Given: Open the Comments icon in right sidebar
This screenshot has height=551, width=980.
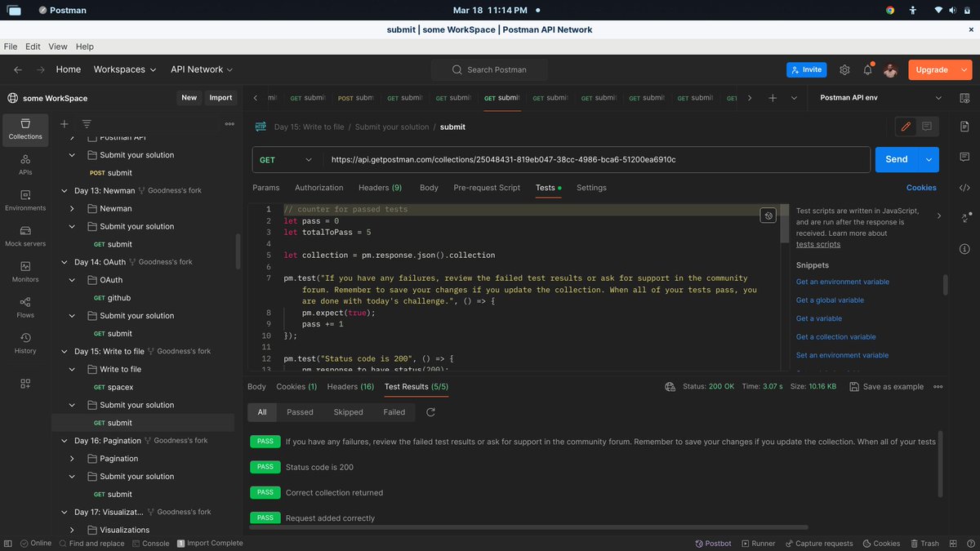Looking at the screenshot, I should pyautogui.click(x=964, y=157).
